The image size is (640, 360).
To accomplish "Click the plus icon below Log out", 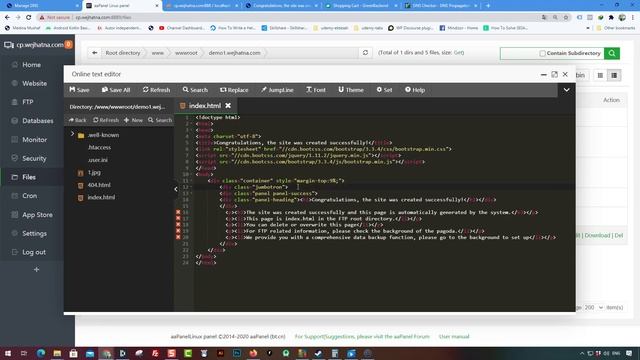I will click(x=36, y=270).
